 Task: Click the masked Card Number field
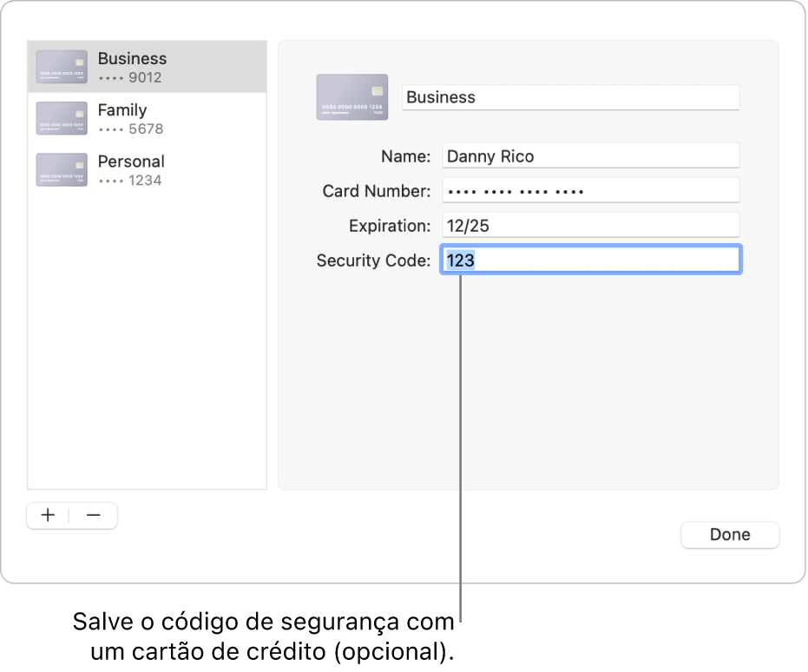590,189
